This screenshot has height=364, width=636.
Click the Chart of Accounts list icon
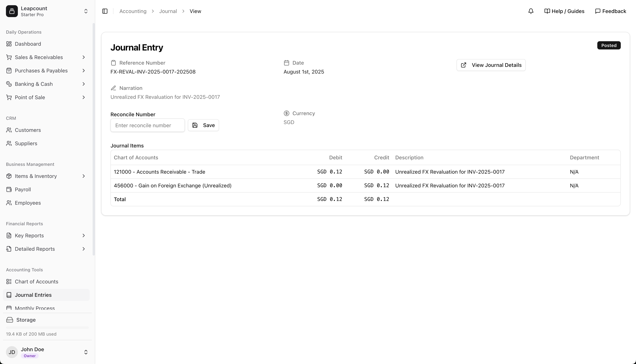click(x=9, y=282)
